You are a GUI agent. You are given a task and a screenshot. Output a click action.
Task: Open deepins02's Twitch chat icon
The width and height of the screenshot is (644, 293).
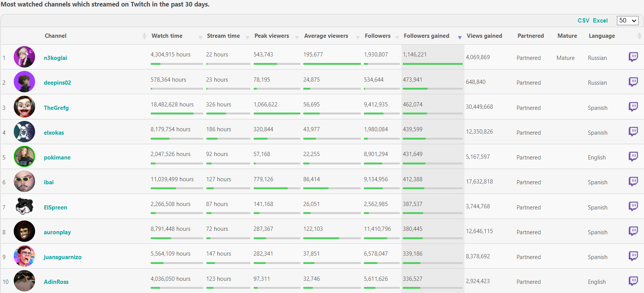pyautogui.click(x=633, y=82)
